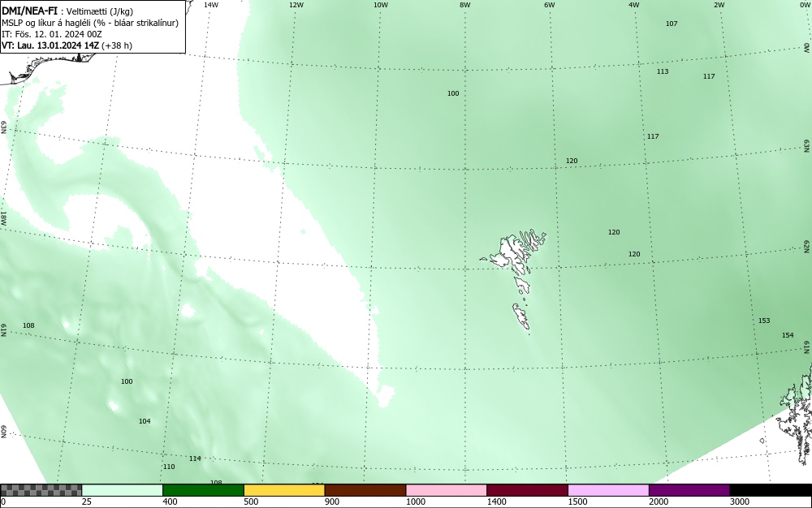Click the "2000" legend threshold number
Image resolution: width=812 pixels, height=508 pixels.
tap(659, 502)
